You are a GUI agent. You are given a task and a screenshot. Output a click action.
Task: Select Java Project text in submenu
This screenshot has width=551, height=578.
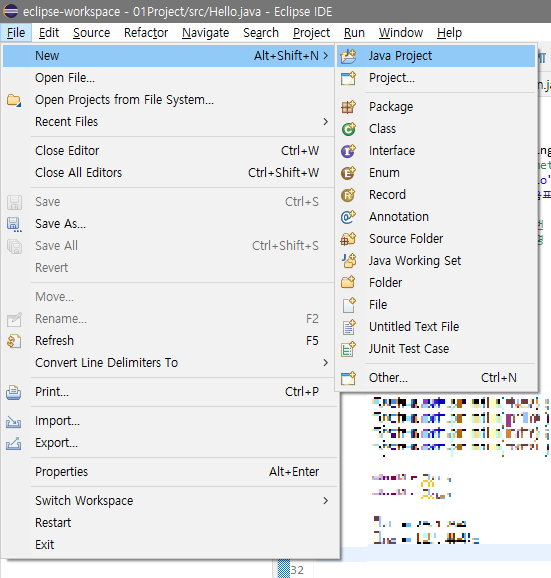pyautogui.click(x=400, y=56)
